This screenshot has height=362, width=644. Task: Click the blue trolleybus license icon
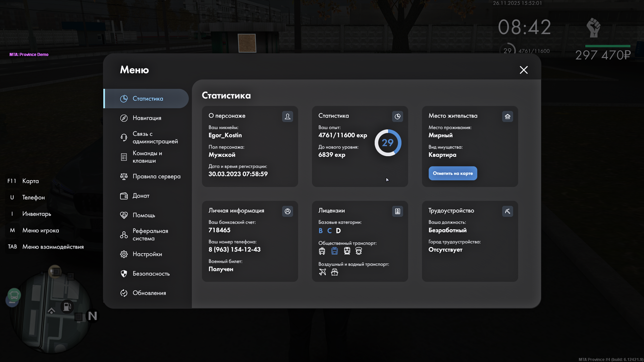(334, 251)
